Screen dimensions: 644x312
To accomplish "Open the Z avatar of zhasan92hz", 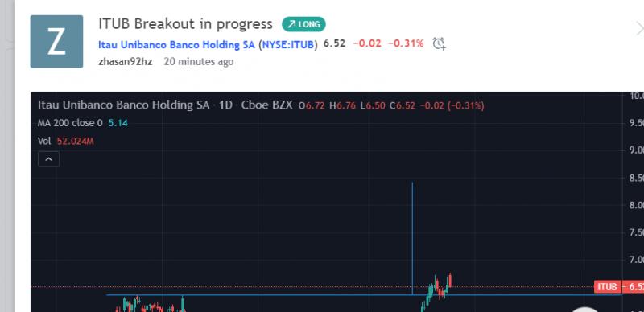I will click(56, 42).
